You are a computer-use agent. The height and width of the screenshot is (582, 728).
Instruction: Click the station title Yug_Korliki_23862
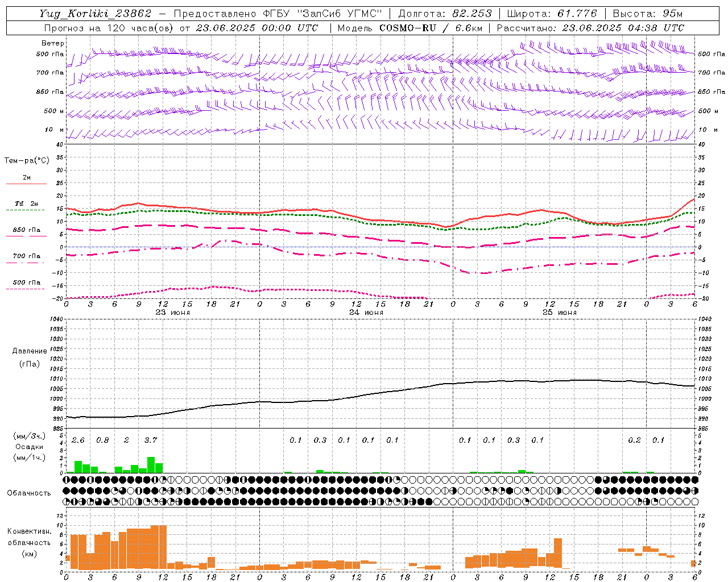pyautogui.click(x=96, y=14)
